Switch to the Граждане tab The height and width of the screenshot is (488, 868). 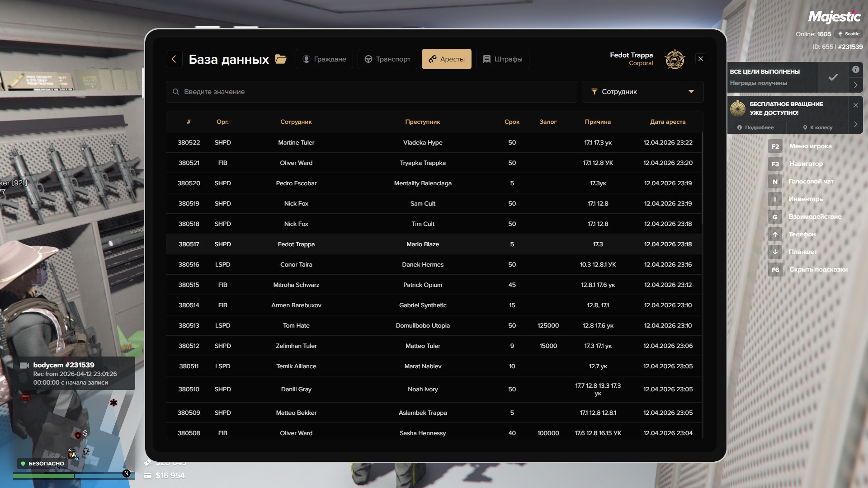click(324, 59)
